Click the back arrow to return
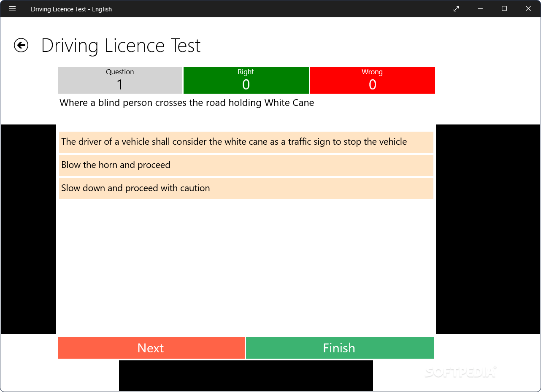 21,45
